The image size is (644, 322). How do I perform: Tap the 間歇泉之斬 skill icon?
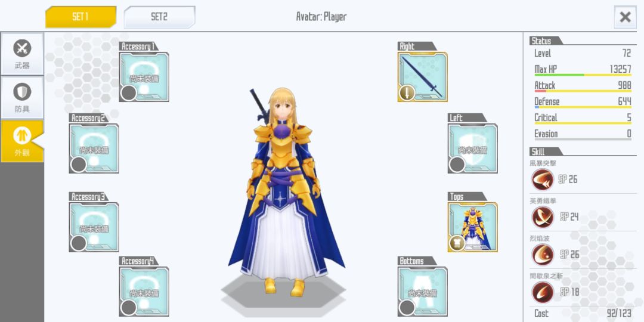[543, 292]
